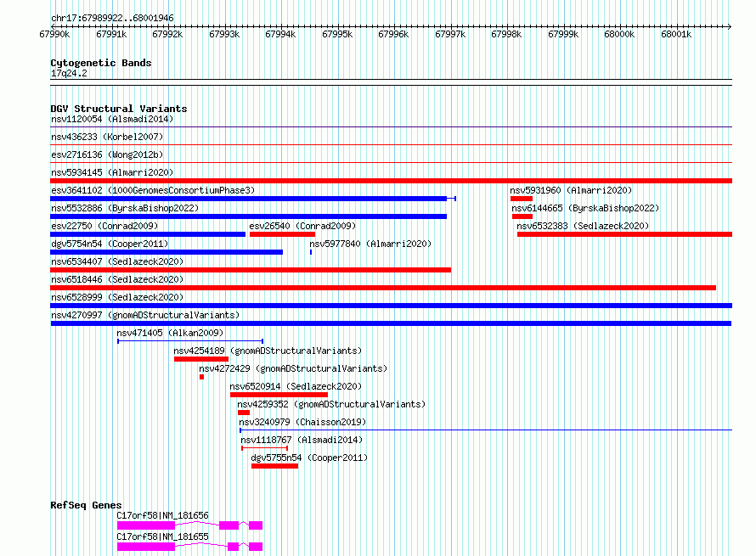756x556 pixels.
Task: Open the nsv5532886 (ByrskaBishop2022) label
Action: (x=125, y=208)
